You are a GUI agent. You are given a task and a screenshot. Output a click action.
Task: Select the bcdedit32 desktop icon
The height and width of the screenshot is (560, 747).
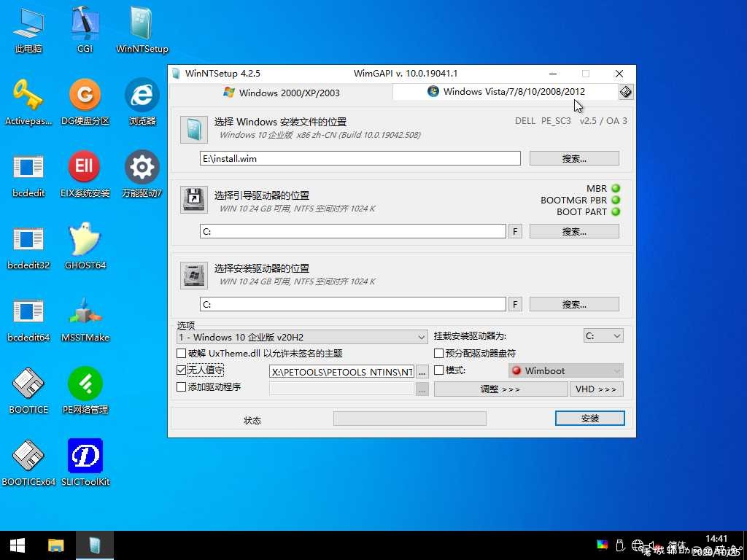click(x=28, y=246)
